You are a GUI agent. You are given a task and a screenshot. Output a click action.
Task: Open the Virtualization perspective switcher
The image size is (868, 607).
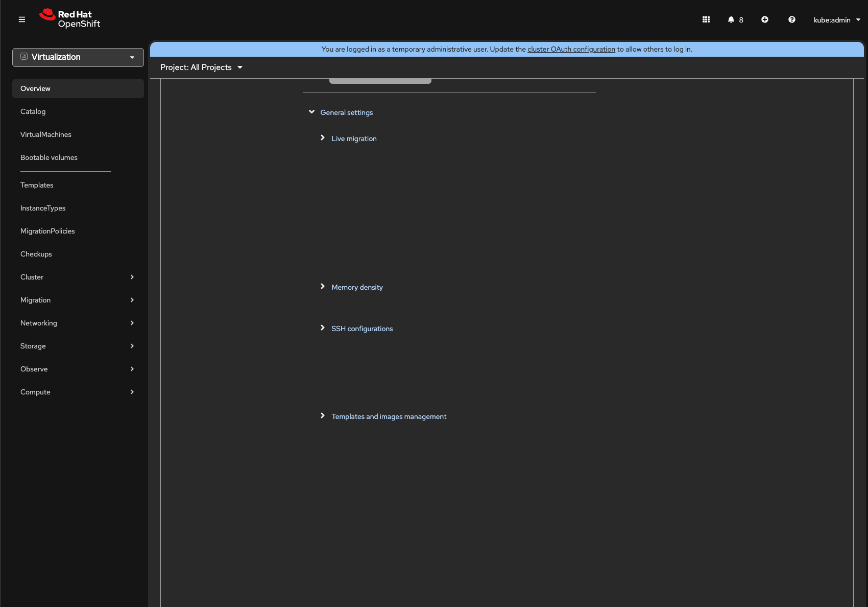pyautogui.click(x=78, y=57)
